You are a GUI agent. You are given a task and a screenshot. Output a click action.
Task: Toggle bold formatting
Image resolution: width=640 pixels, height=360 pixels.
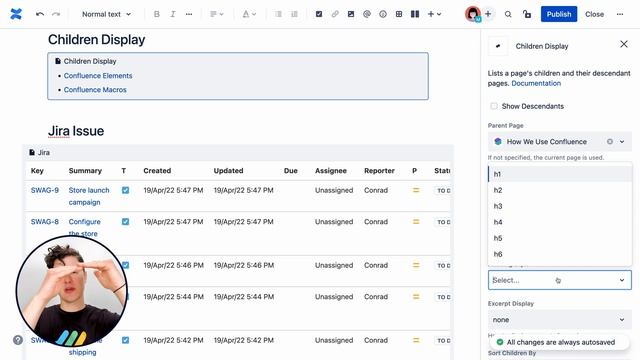coord(156,14)
